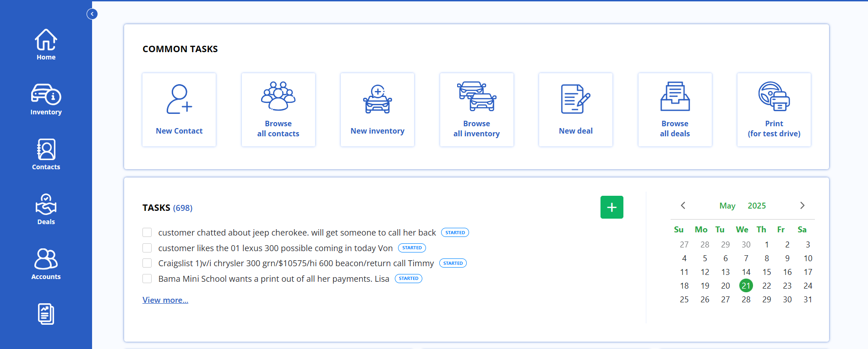Select May 31 in the calendar

pyautogui.click(x=808, y=300)
